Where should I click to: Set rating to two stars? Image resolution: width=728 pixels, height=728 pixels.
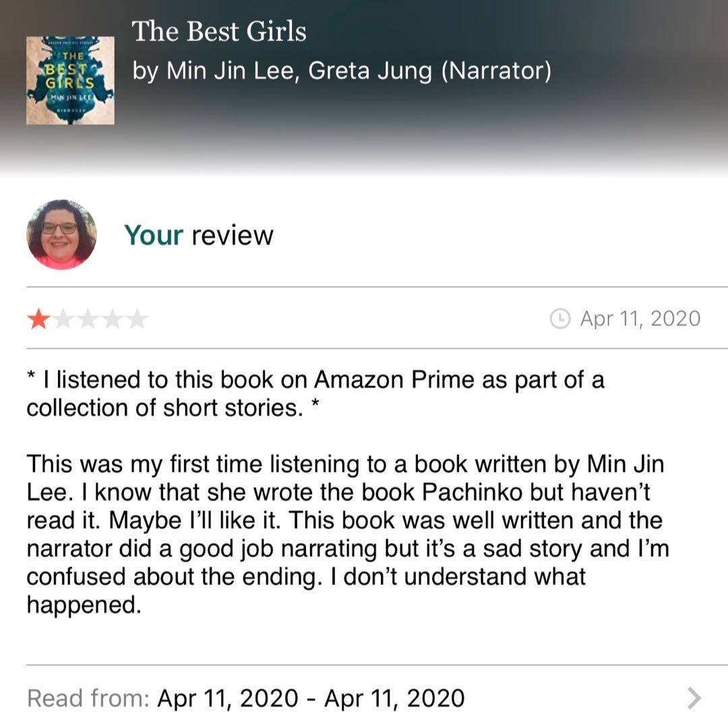click(63, 319)
